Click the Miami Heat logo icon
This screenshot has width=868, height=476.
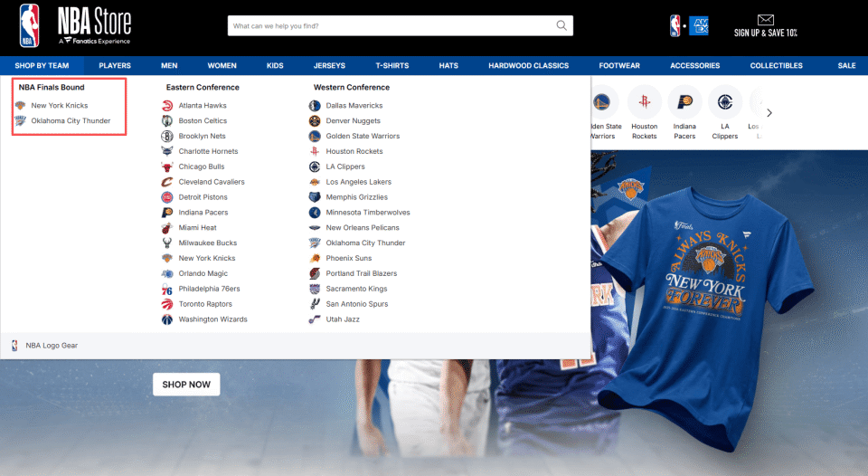pos(166,228)
